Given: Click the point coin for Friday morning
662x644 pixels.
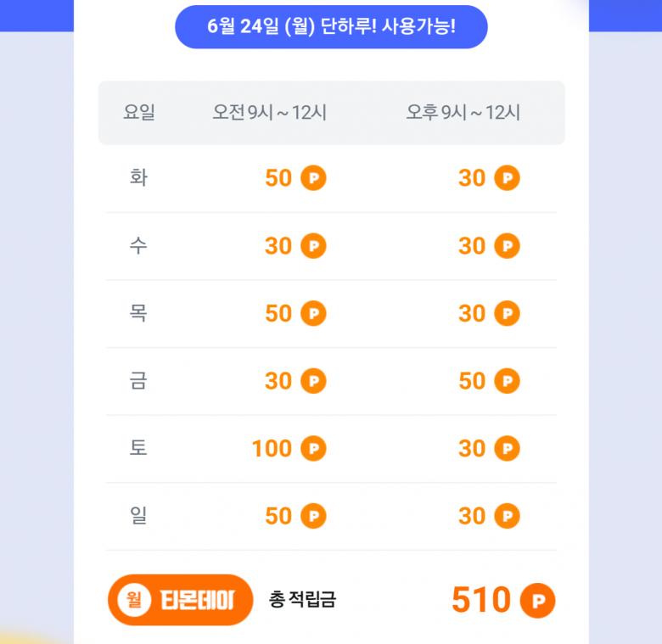Looking at the screenshot, I should pyautogui.click(x=313, y=381).
